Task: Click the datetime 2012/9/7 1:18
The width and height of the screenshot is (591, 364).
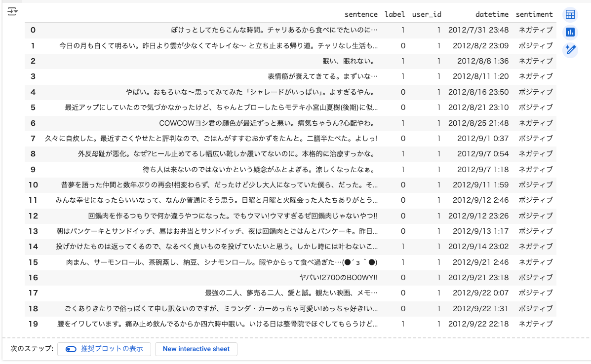Action: pyautogui.click(x=483, y=170)
